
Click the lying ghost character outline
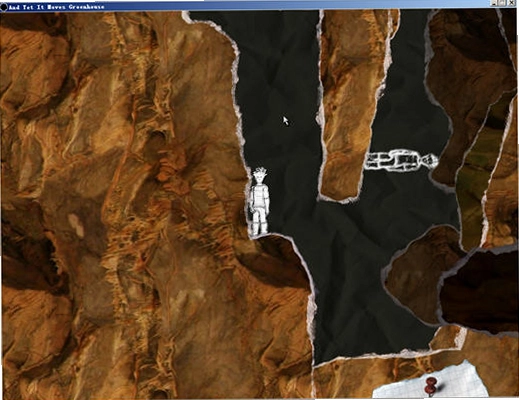401,161
